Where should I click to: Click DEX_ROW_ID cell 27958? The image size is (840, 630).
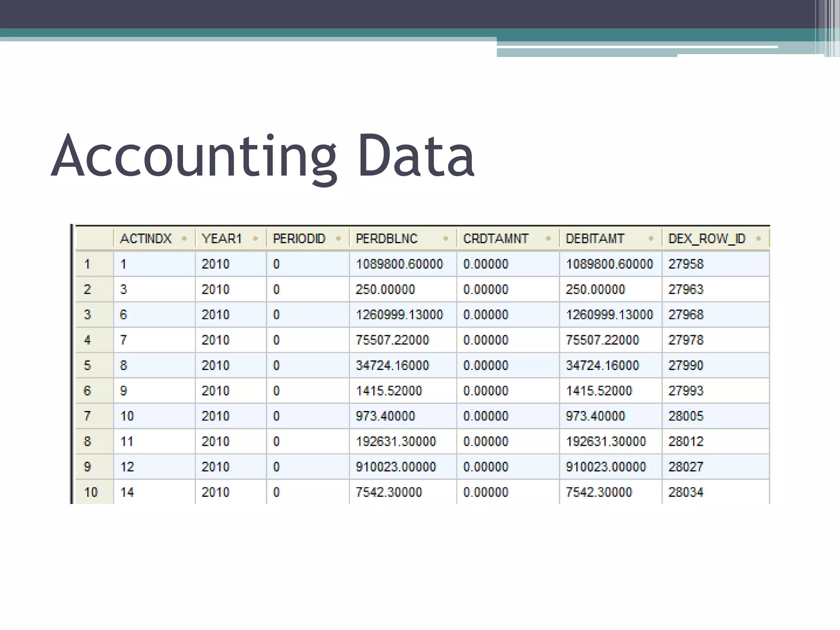tap(716, 264)
